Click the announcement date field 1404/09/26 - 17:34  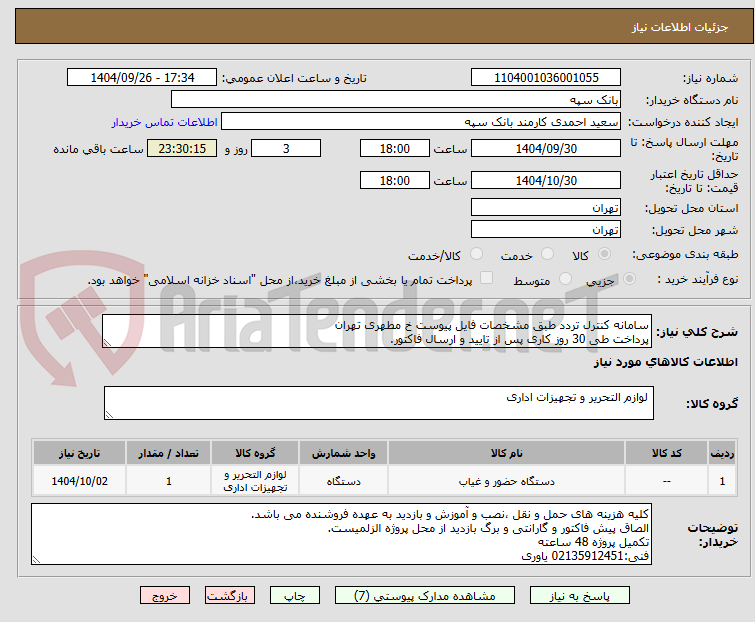click(142, 78)
